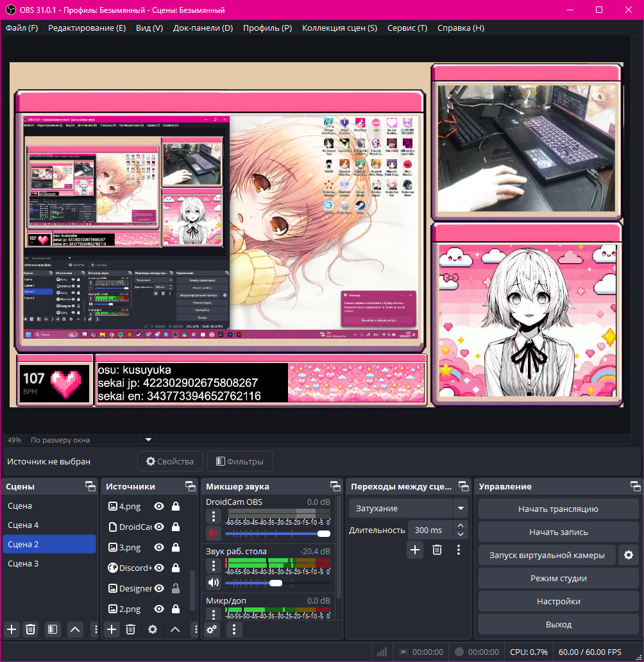Screen dimensions: 644x662
Task: Click the OBS logo in the title bar
Action: pyautogui.click(x=10, y=10)
